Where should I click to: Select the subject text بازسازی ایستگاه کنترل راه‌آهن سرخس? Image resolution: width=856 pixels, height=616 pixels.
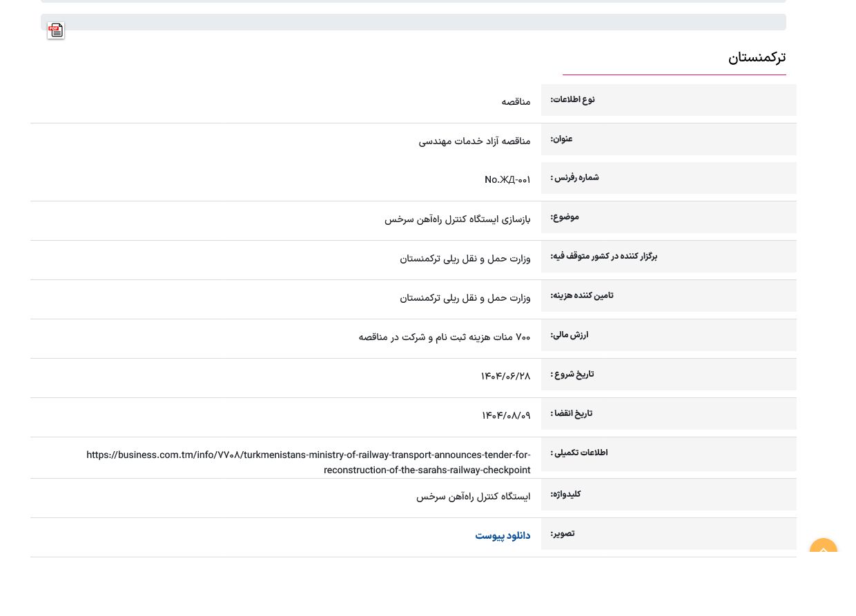[457, 219]
